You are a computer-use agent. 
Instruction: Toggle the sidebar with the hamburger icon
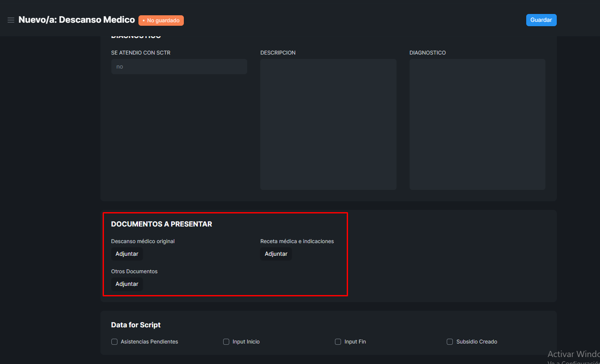click(x=11, y=20)
